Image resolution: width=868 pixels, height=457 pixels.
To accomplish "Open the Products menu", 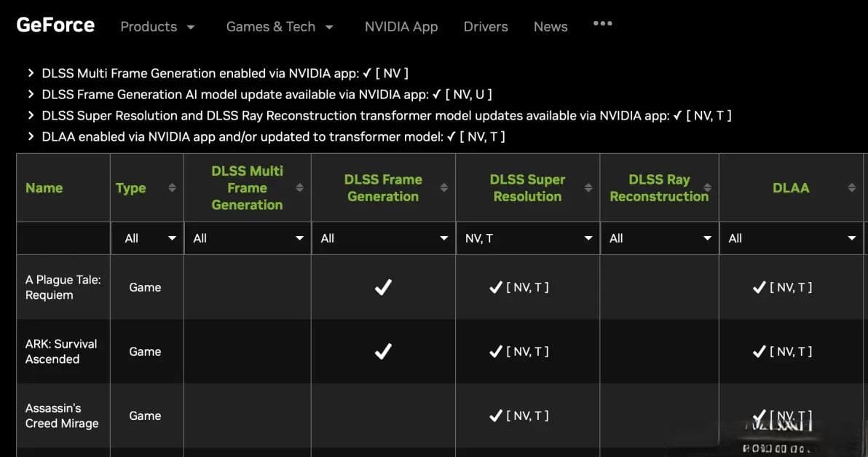I will 157,26.
